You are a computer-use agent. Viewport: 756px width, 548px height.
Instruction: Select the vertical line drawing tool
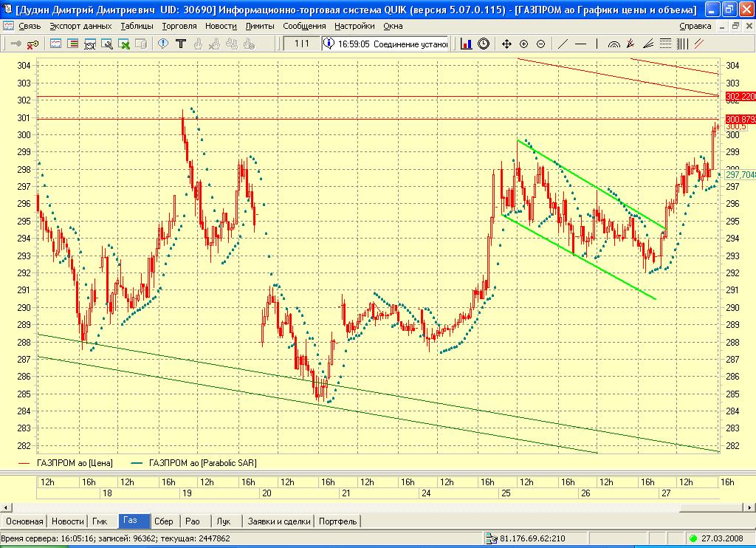click(x=597, y=44)
